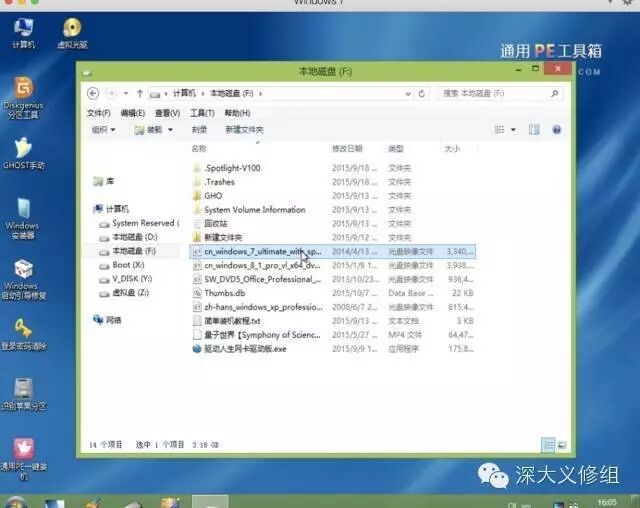Select the GHO folder
The height and width of the screenshot is (508, 640).
point(207,196)
